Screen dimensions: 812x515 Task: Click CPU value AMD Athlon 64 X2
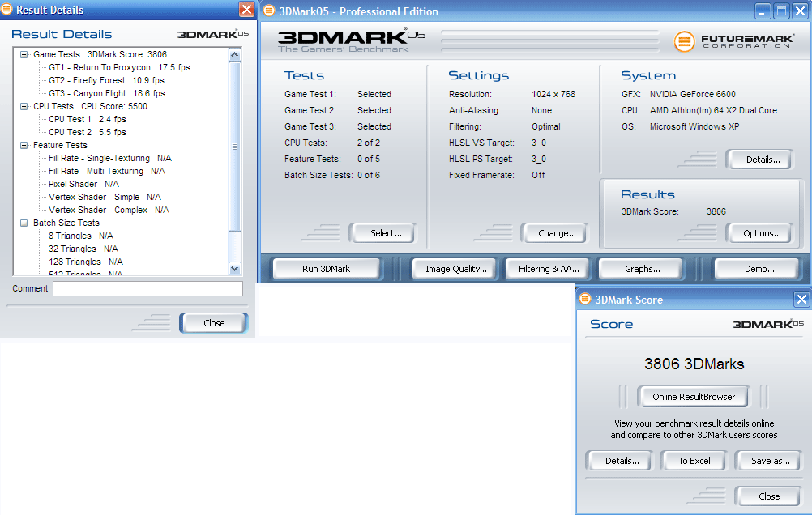point(713,110)
